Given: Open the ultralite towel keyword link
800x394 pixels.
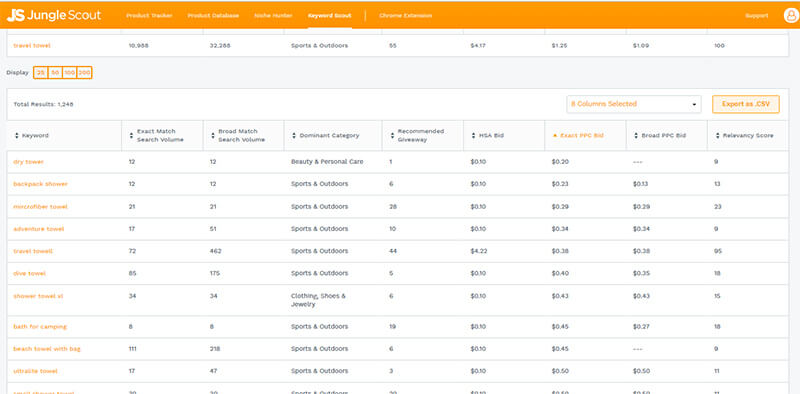Looking at the screenshot, I should pyautogui.click(x=36, y=372).
